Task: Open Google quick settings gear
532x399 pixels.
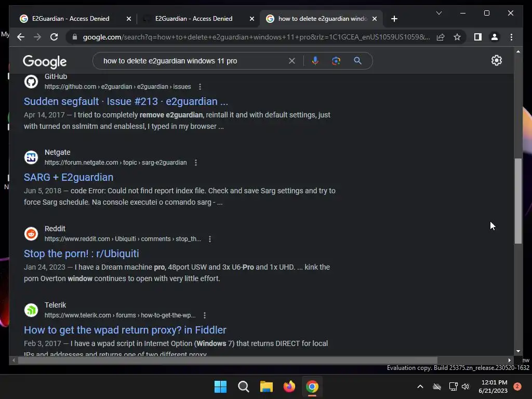Action: click(496, 60)
